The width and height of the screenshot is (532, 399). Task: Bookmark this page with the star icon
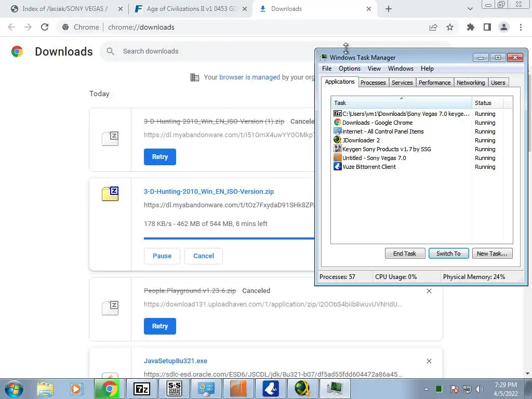click(450, 27)
